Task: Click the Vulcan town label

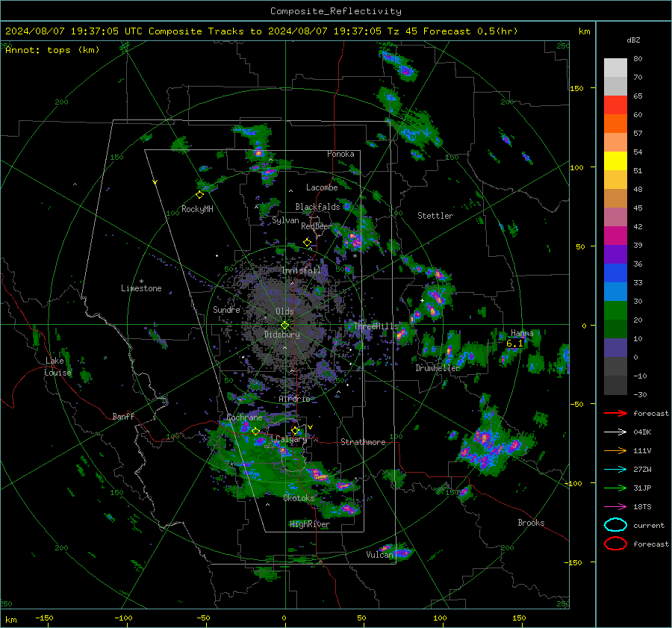Action: click(379, 555)
